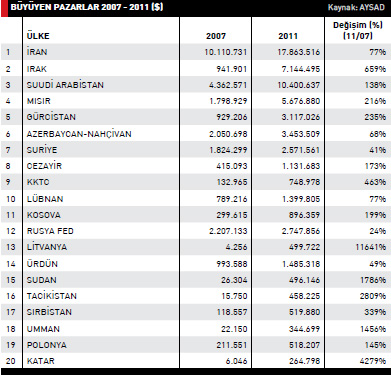Click KKTC change value 463%
Image resolution: width=391 pixels, height=375 pixels.
click(x=375, y=182)
